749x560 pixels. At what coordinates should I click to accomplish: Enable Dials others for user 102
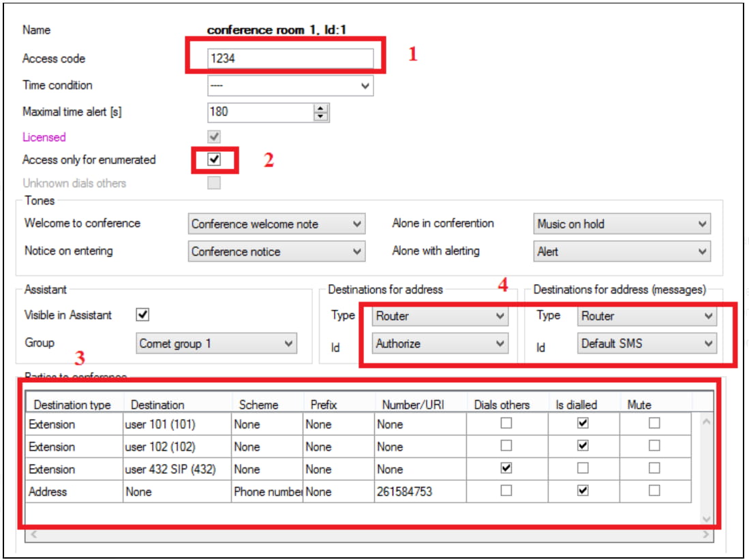[x=506, y=446]
